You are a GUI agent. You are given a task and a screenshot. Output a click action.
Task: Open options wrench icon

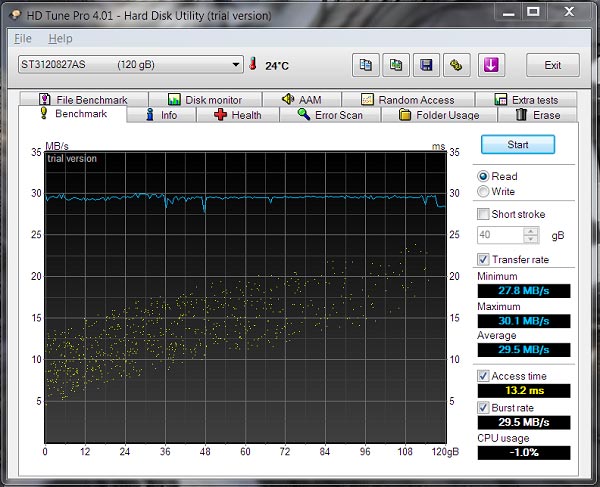click(457, 65)
